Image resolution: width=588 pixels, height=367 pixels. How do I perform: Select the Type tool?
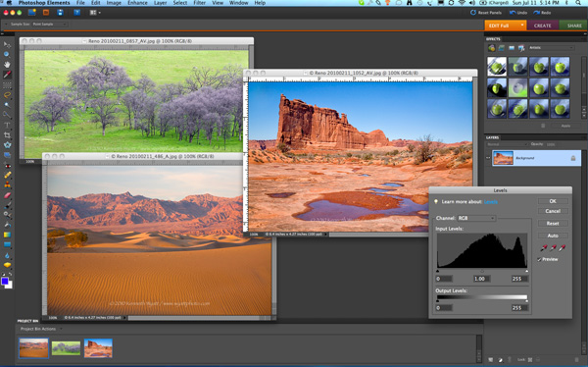coord(7,125)
